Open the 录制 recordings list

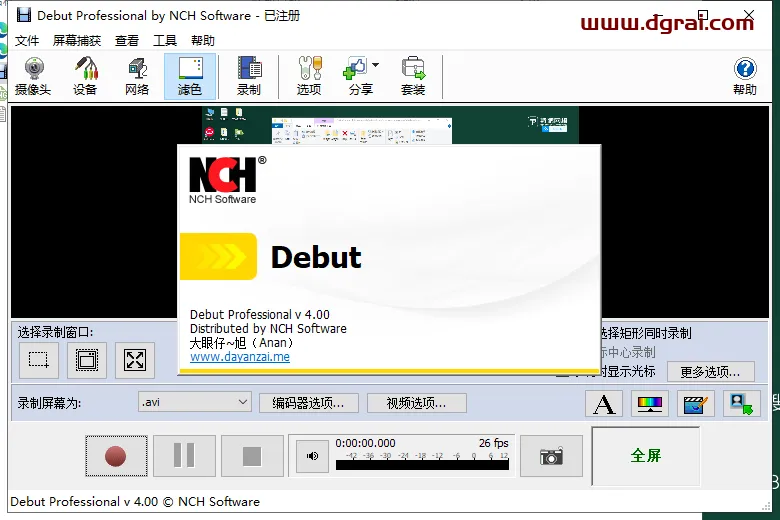click(x=249, y=76)
